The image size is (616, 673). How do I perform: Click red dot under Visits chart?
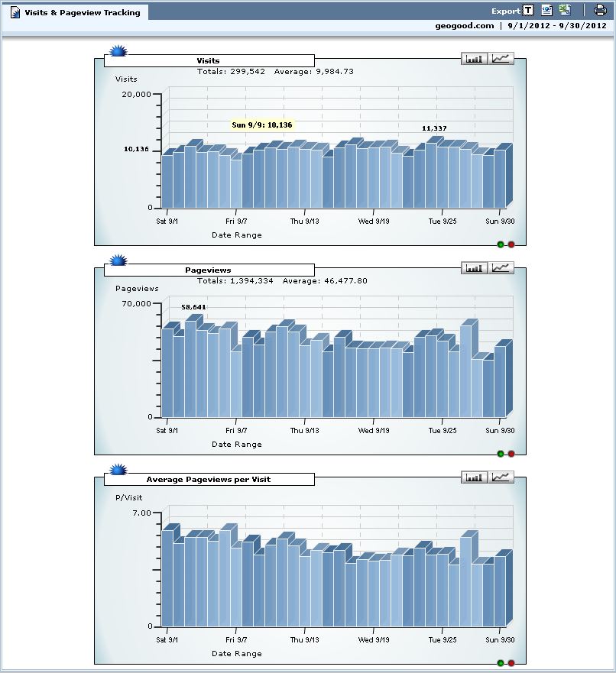tap(511, 244)
